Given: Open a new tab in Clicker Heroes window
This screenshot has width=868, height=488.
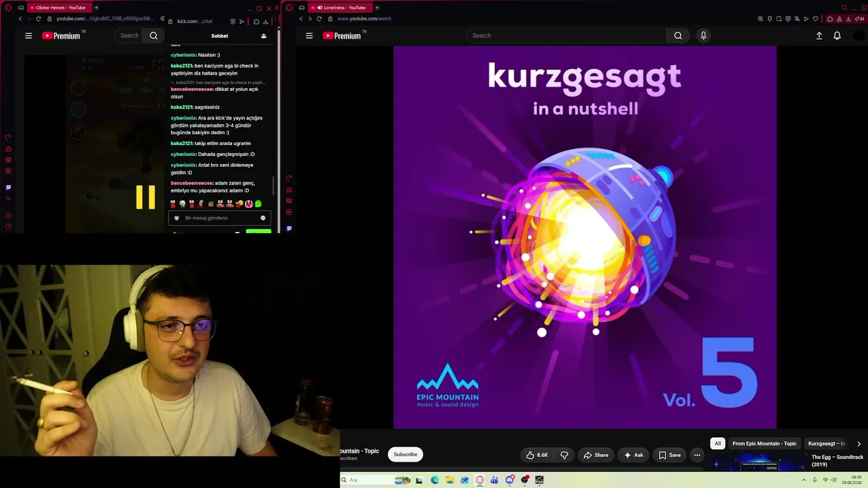Looking at the screenshot, I should coord(96,7).
